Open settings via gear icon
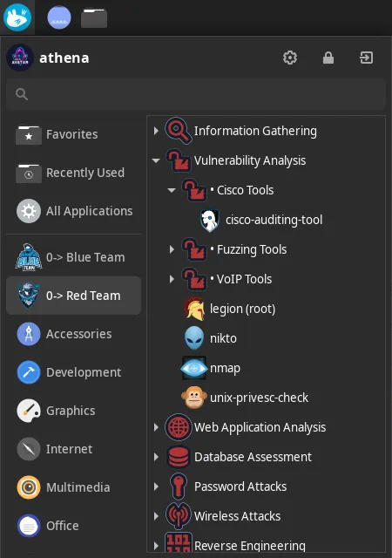Viewport: 392px width, 558px height. tap(290, 58)
